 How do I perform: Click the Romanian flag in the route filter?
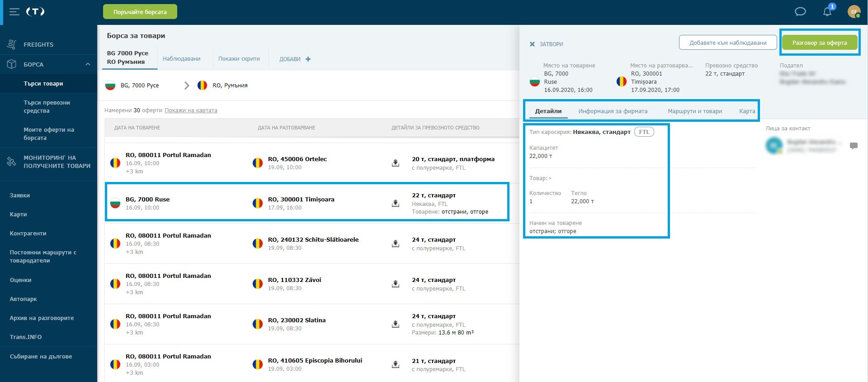[203, 86]
